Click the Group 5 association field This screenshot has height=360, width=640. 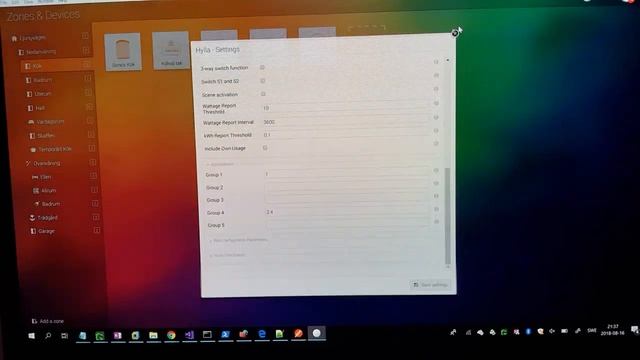point(348,224)
